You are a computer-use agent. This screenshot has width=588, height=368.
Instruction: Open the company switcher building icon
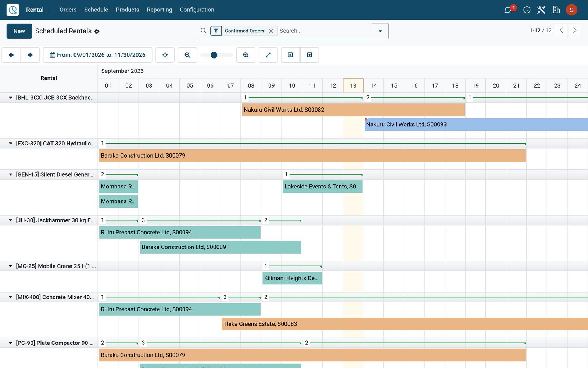pos(556,10)
